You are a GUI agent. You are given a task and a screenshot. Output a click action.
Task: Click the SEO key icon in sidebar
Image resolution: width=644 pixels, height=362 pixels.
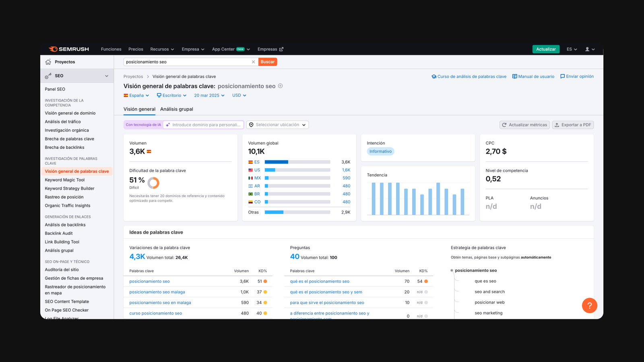[x=48, y=76]
